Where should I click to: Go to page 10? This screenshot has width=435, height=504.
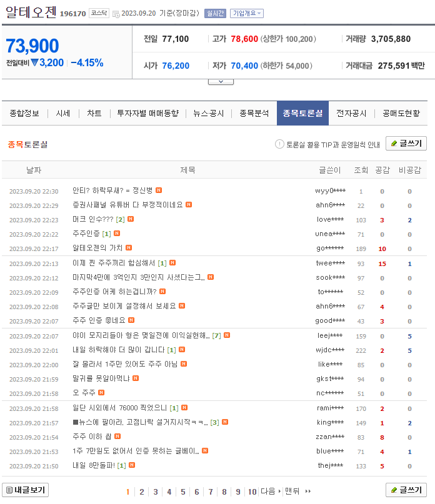click(252, 492)
